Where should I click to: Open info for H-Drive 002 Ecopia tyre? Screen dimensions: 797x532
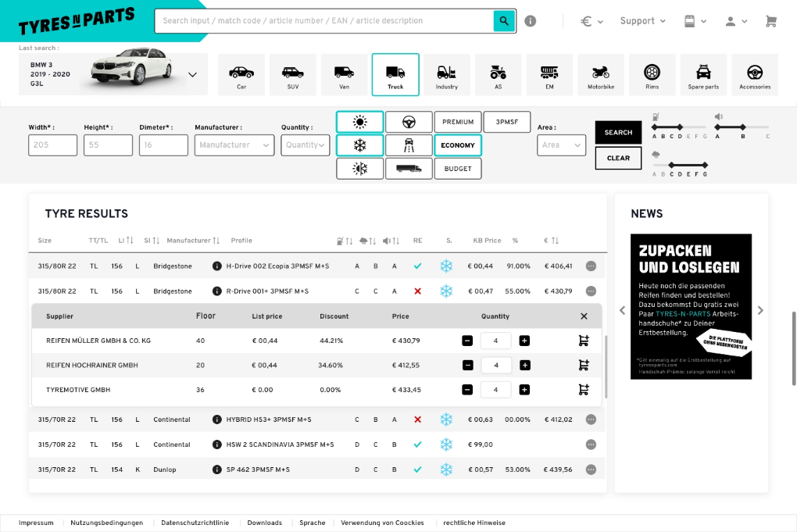217,266
